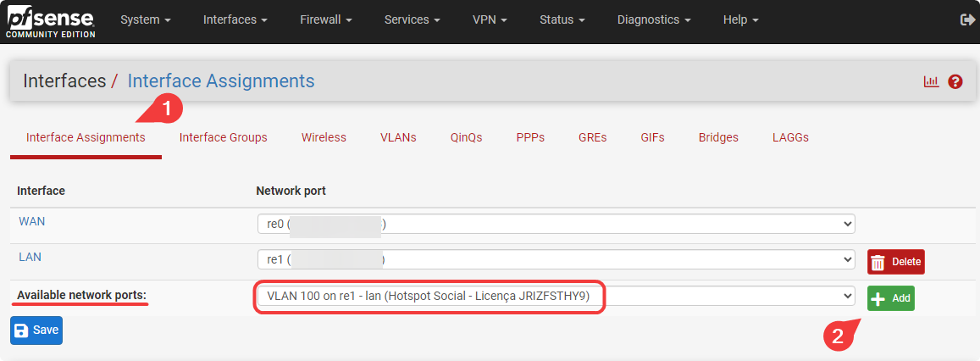Delete the LAN interface assignment

click(x=895, y=262)
